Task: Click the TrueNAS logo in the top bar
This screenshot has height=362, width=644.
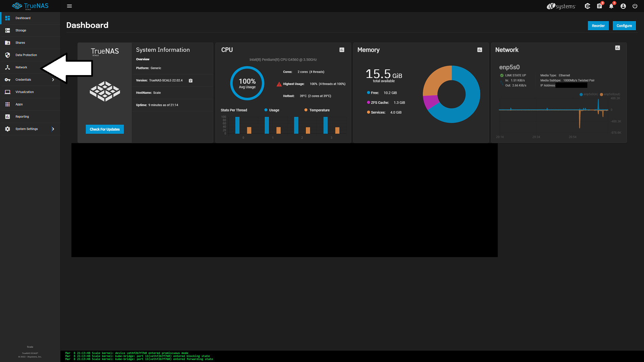Action: [30, 6]
